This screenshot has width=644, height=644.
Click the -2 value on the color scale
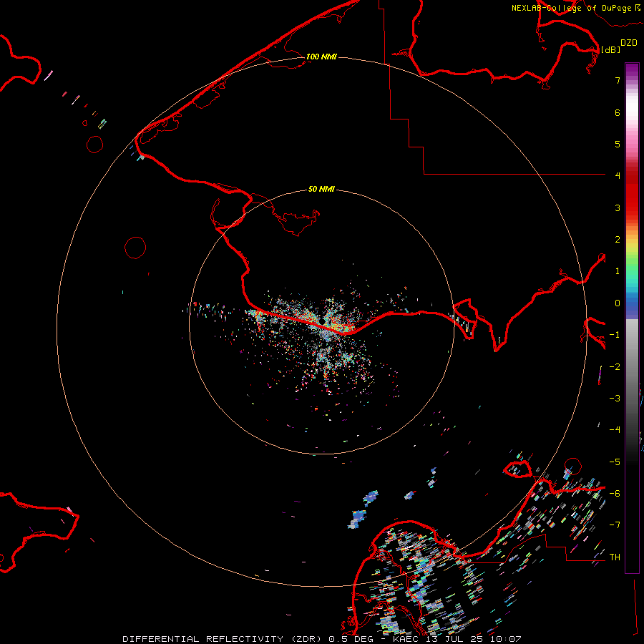pos(615,367)
